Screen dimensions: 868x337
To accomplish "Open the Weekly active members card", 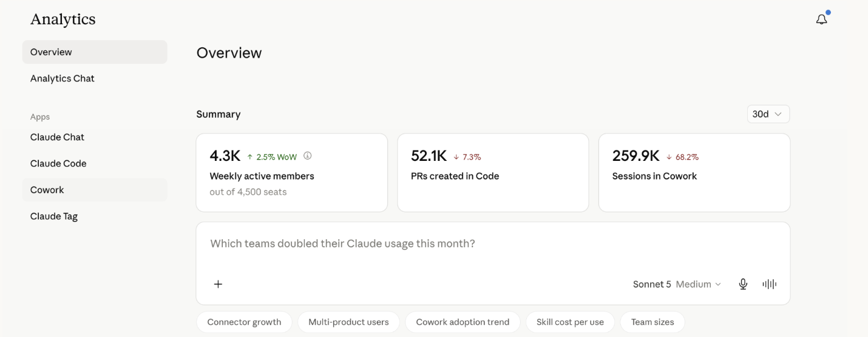I will tap(292, 172).
